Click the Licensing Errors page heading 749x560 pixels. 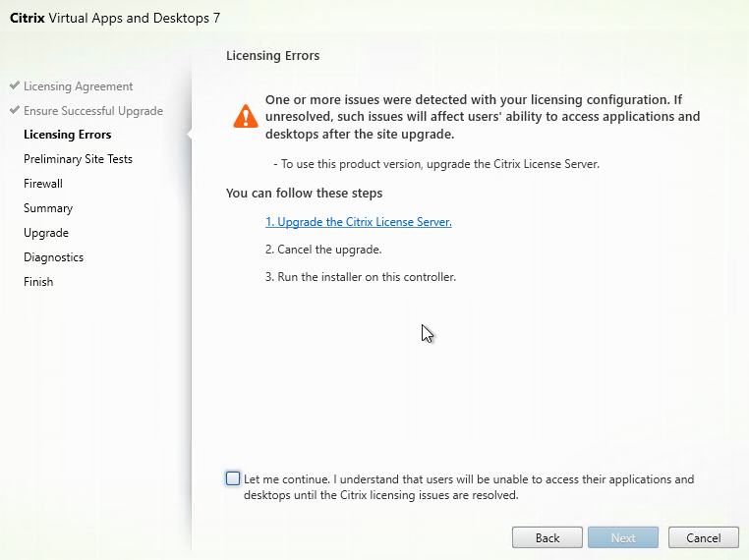(x=272, y=56)
